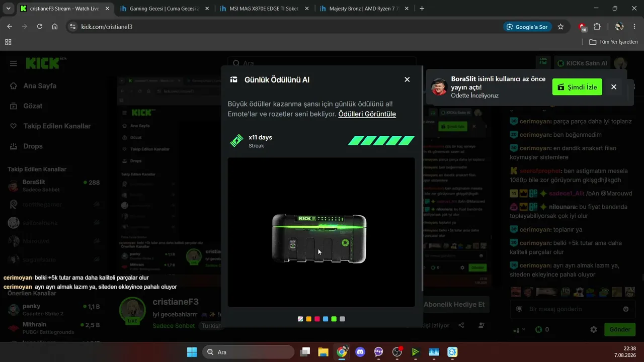Click the Kick search field
The image size is (644, 362).
click(322, 63)
